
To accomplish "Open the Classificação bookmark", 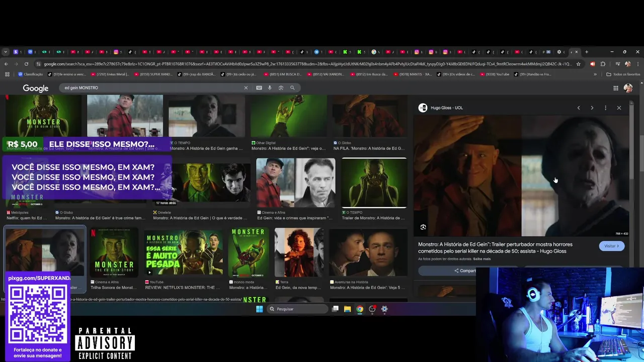I will click(x=31, y=74).
